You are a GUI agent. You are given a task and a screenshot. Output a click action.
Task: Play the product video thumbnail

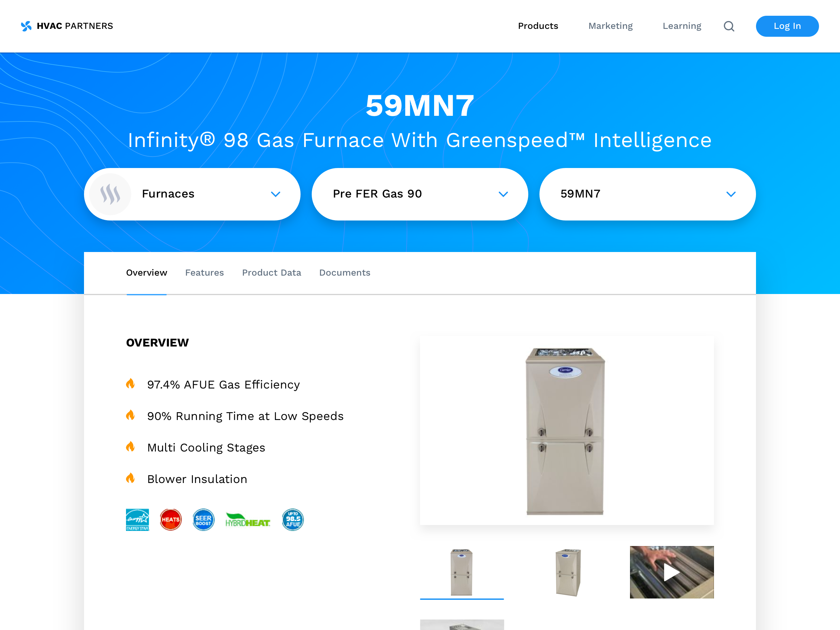671,572
